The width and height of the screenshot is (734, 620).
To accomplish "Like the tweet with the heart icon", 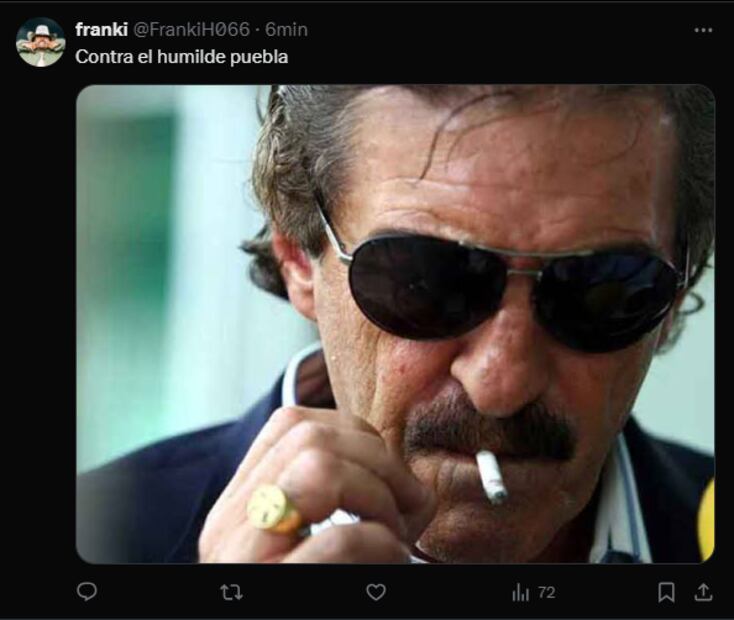I will click(376, 592).
